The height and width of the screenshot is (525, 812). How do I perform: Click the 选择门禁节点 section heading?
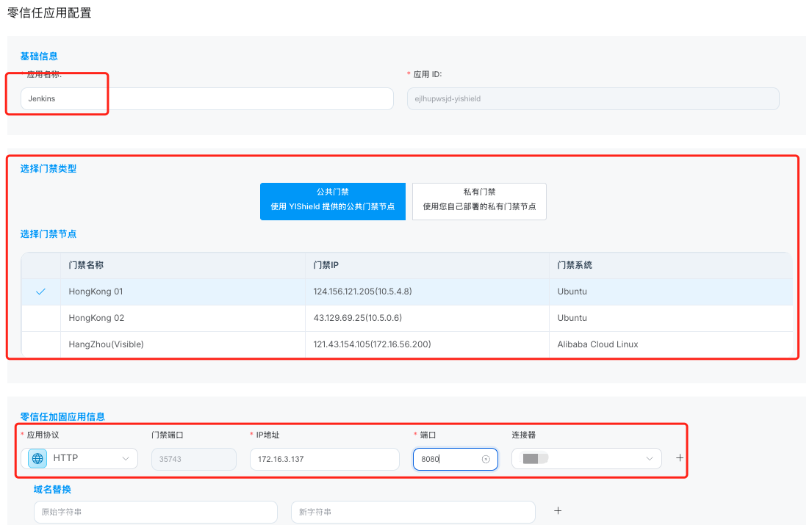click(48, 234)
